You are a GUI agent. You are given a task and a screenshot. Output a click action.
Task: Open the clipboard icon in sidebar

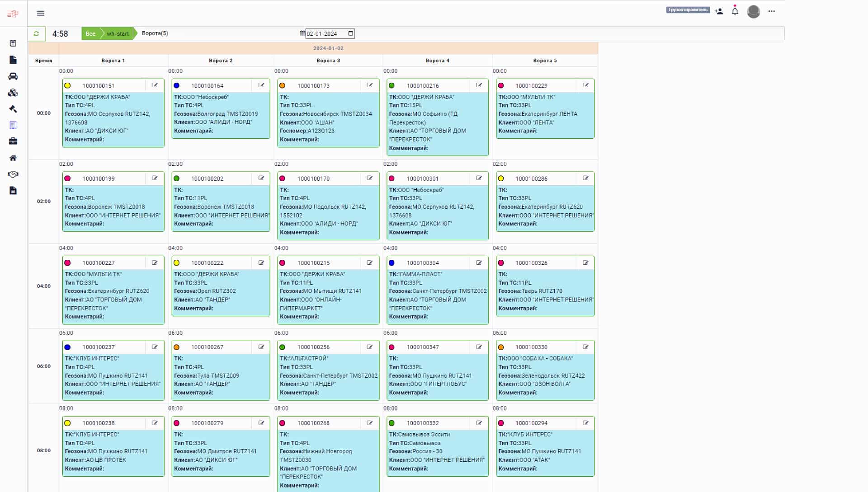tap(13, 43)
